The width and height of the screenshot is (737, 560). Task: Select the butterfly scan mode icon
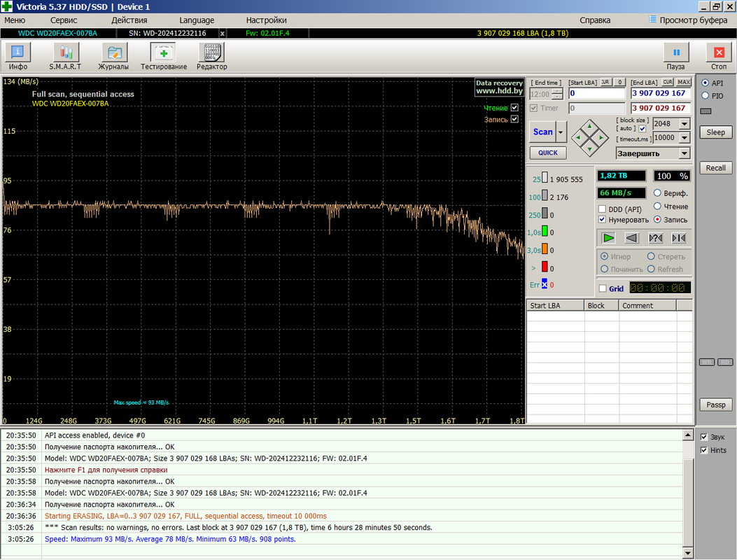(679, 238)
